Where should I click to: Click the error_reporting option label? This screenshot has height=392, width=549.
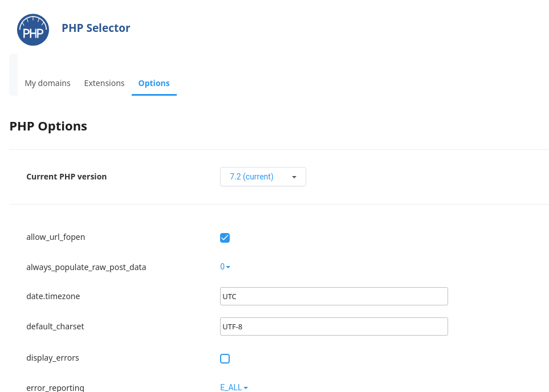click(x=55, y=387)
